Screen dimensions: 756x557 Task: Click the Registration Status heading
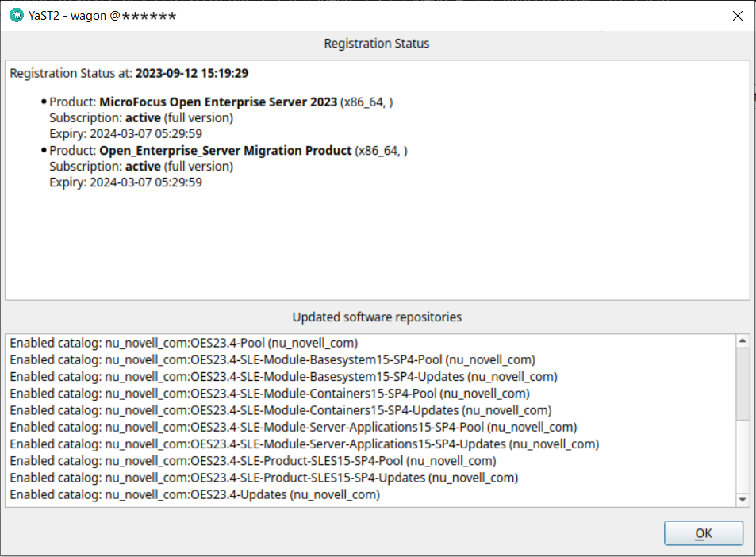(377, 44)
